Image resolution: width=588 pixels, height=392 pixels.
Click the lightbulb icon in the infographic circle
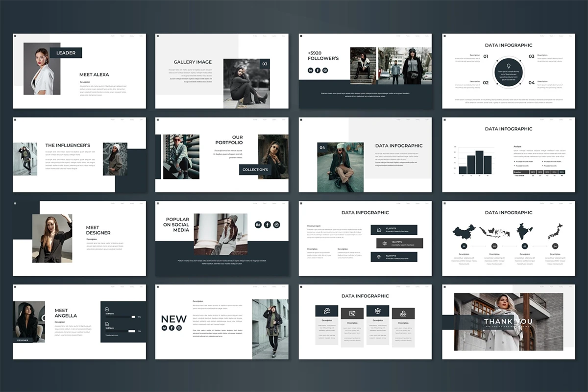pyautogui.click(x=509, y=66)
